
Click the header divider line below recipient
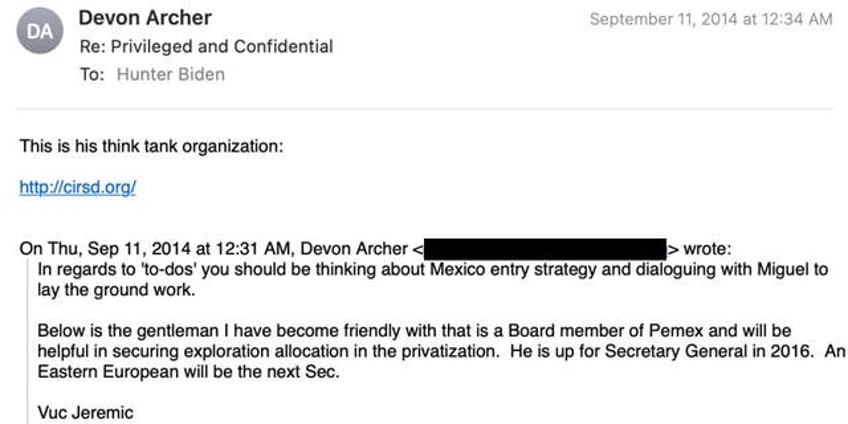coord(425,109)
